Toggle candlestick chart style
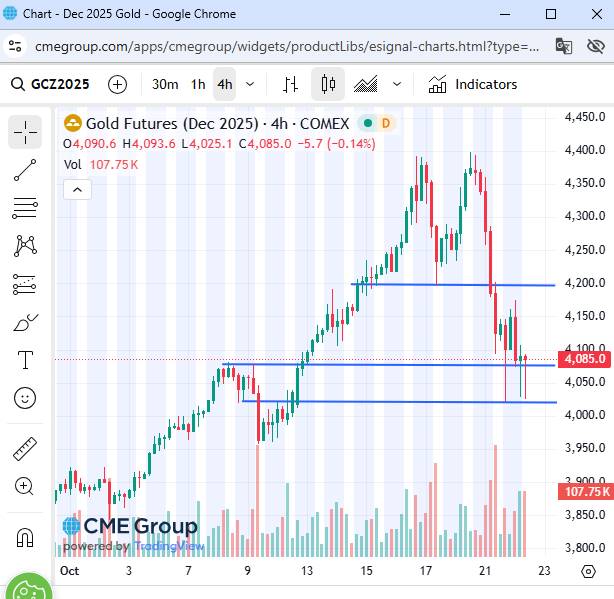 coord(328,84)
